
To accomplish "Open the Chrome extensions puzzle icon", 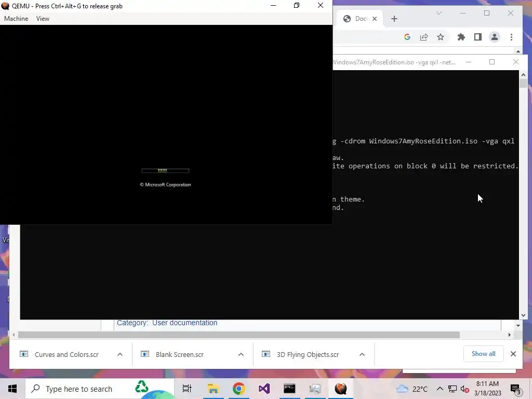I will pos(461,37).
